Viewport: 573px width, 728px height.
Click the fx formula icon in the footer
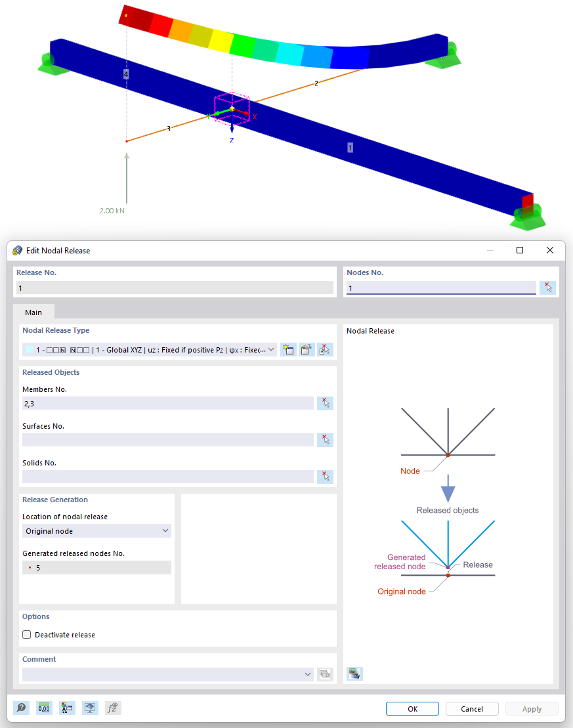click(113, 708)
